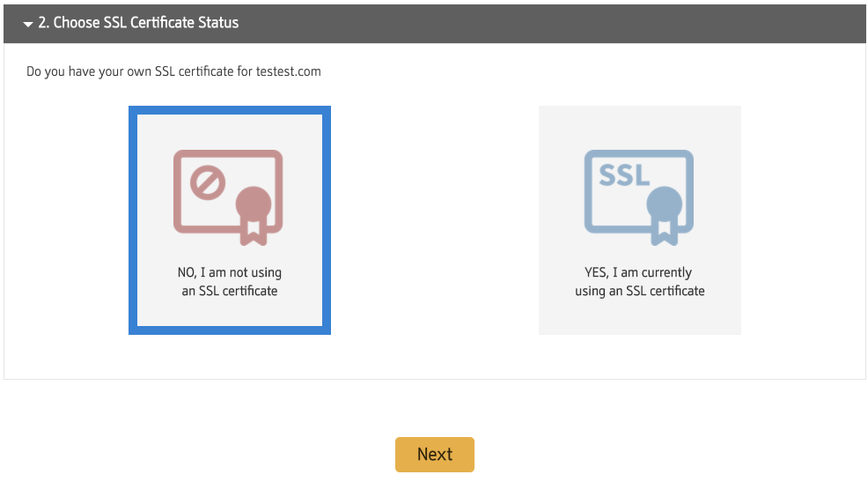Click "using an SSL certificate" line under YES
Image resolution: width=868 pixels, height=482 pixels.
tap(639, 291)
